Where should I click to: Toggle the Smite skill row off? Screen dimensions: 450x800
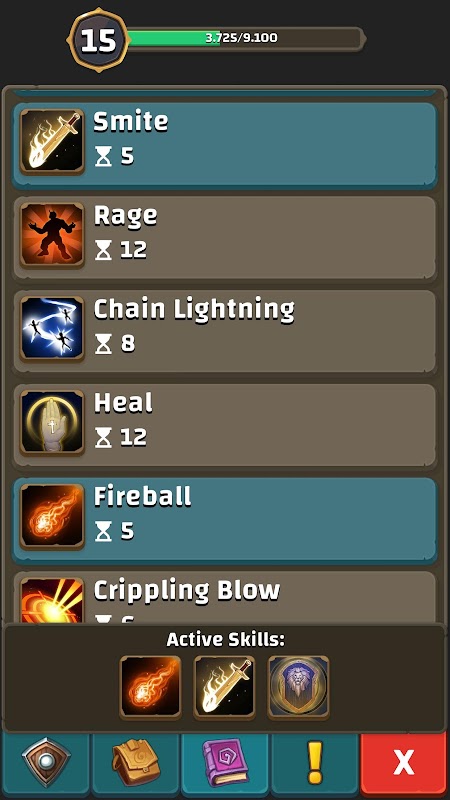(x=224, y=144)
